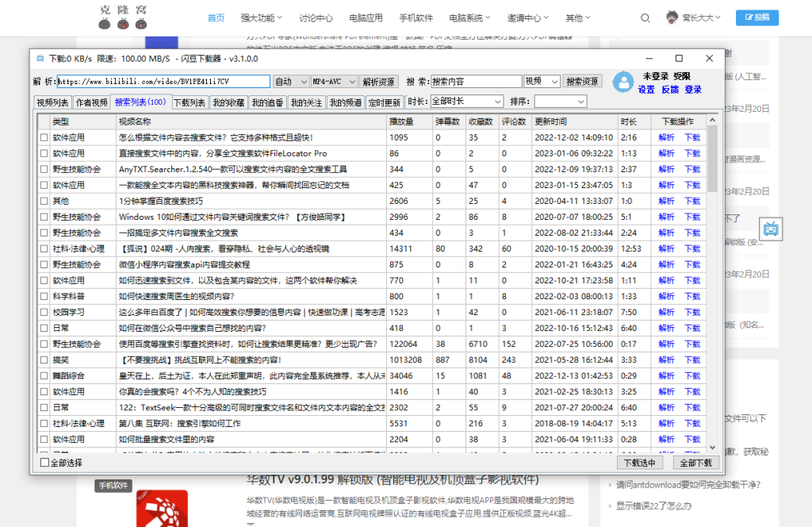Switch to the 作者视频 tab
The height and width of the screenshot is (527, 812).
click(x=92, y=102)
